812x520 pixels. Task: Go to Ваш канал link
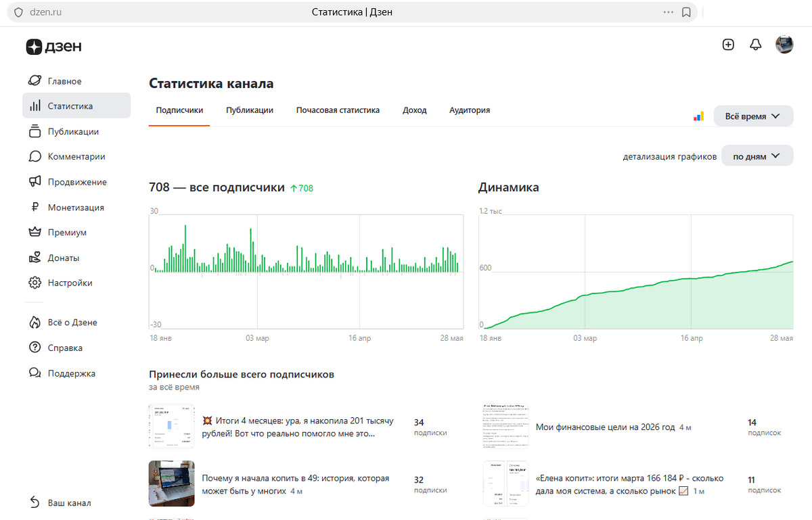pos(69,503)
